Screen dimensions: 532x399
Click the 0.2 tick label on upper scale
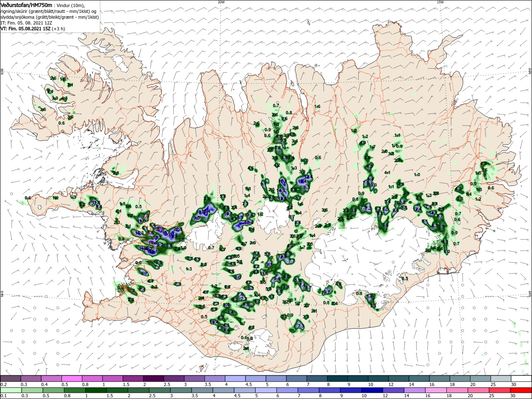click(x=3, y=384)
